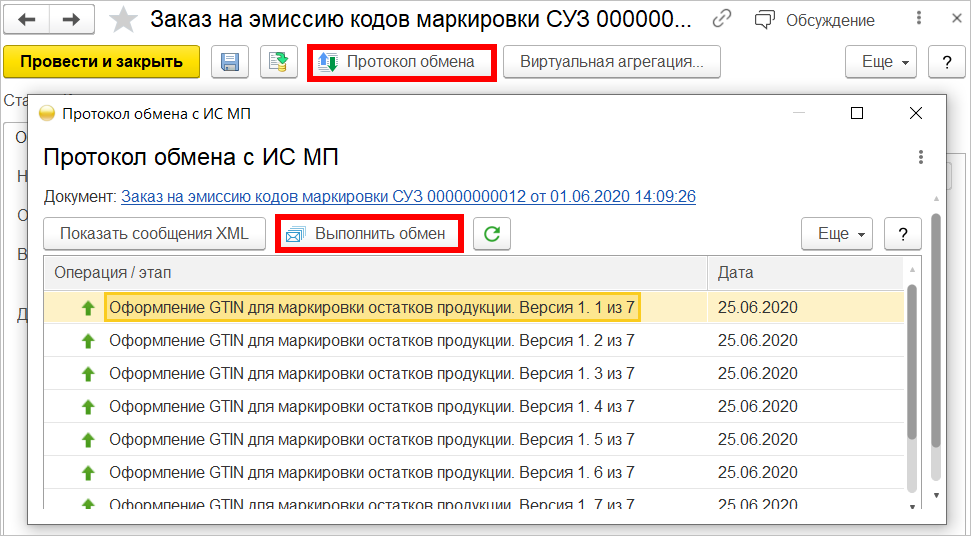Refresh the exchange protocol list
This screenshot has height=536, width=971.
coord(491,234)
